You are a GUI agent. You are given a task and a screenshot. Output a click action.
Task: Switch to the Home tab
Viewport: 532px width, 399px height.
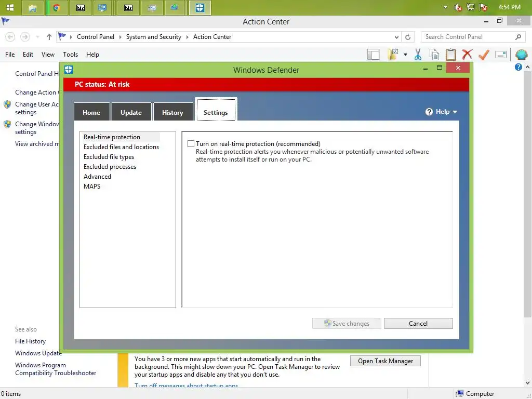pyautogui.click(x=91, y=112)
